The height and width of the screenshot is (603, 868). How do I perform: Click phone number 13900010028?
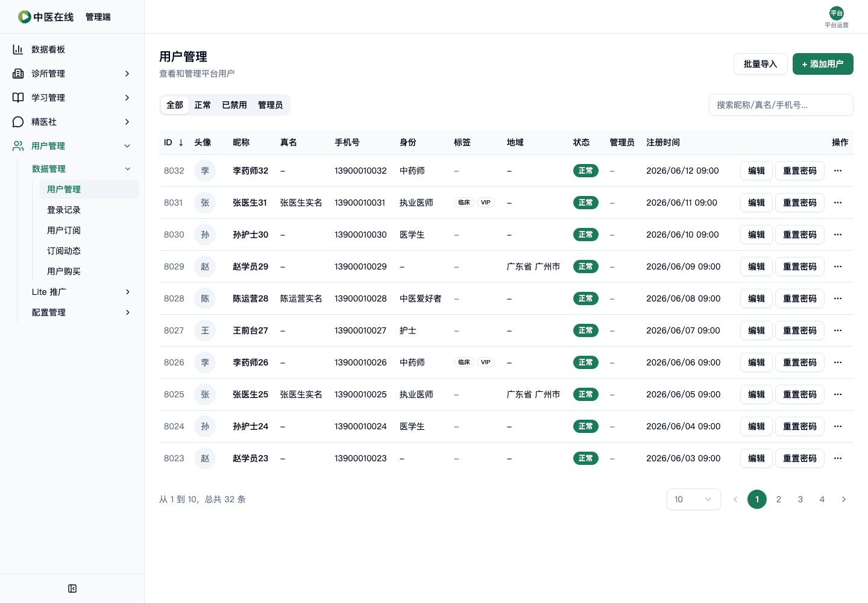[x=360, y=298]
